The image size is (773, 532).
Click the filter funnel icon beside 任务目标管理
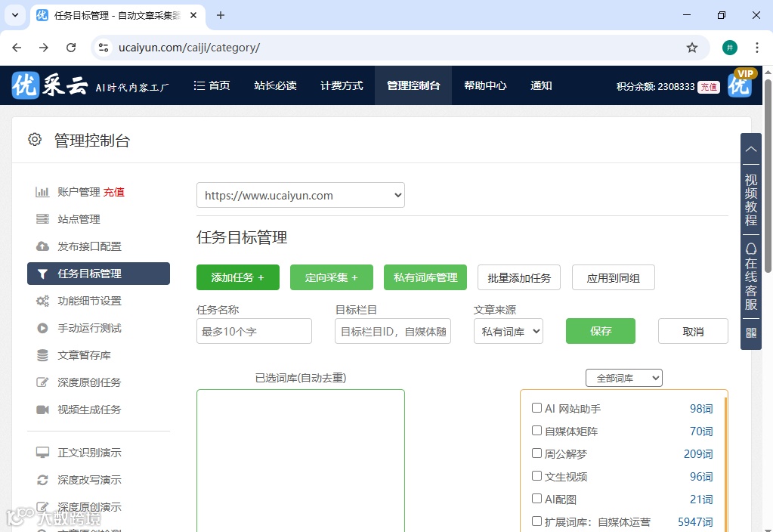click(x=42, y=274)
